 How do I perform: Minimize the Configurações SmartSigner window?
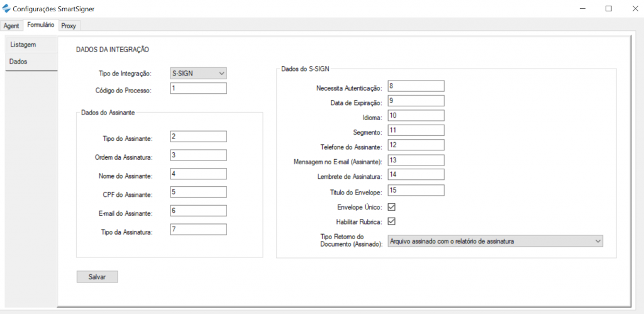583,8
